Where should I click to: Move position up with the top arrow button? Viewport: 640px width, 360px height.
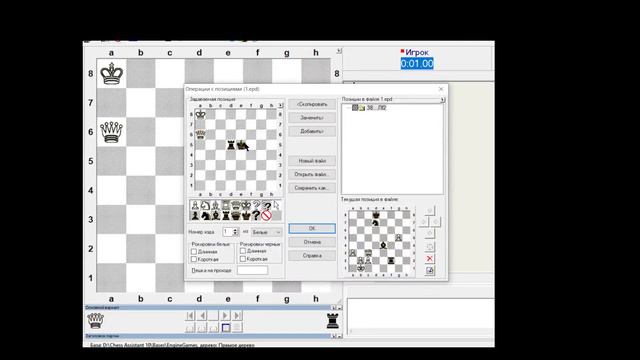(429, 211)
